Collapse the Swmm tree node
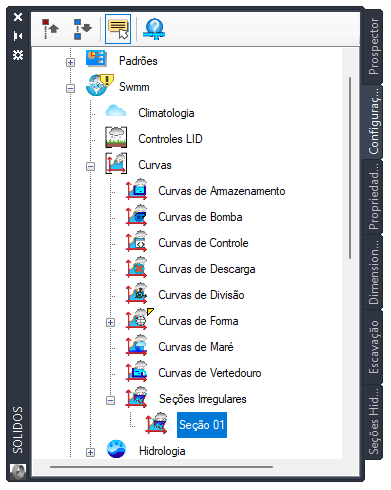 pos(70,88)
